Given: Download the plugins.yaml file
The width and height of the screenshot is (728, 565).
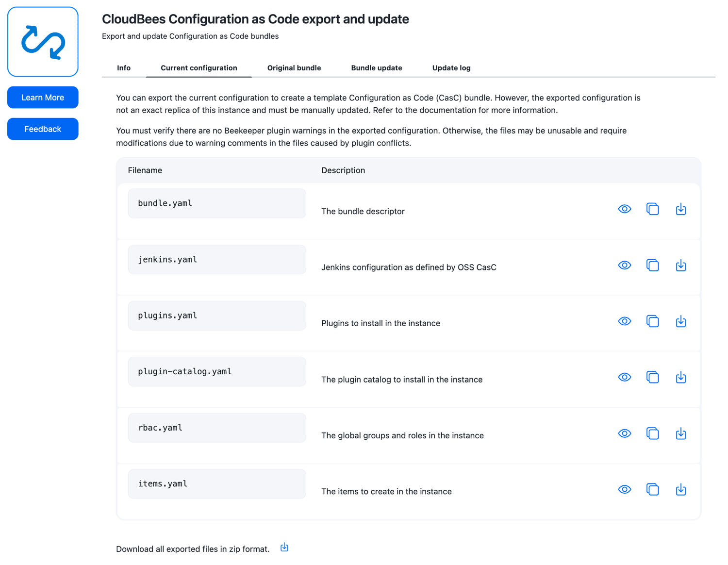Looking at the screenshot, I should tap(681, 321).
